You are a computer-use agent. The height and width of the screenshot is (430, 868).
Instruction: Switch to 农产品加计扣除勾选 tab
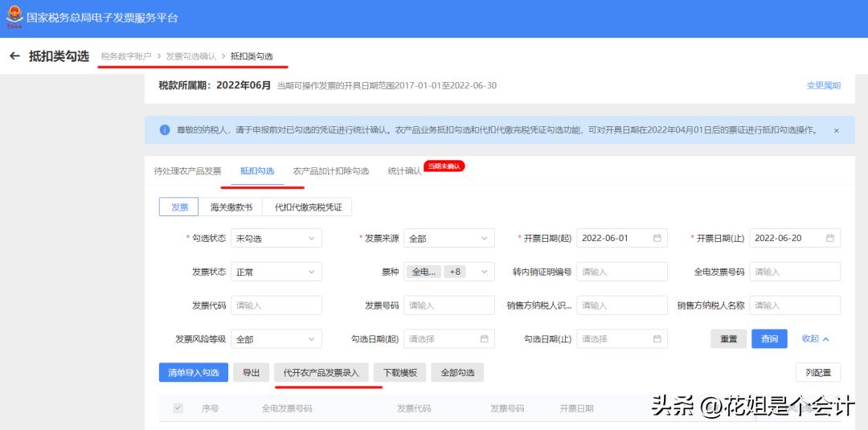click(331, 171)
